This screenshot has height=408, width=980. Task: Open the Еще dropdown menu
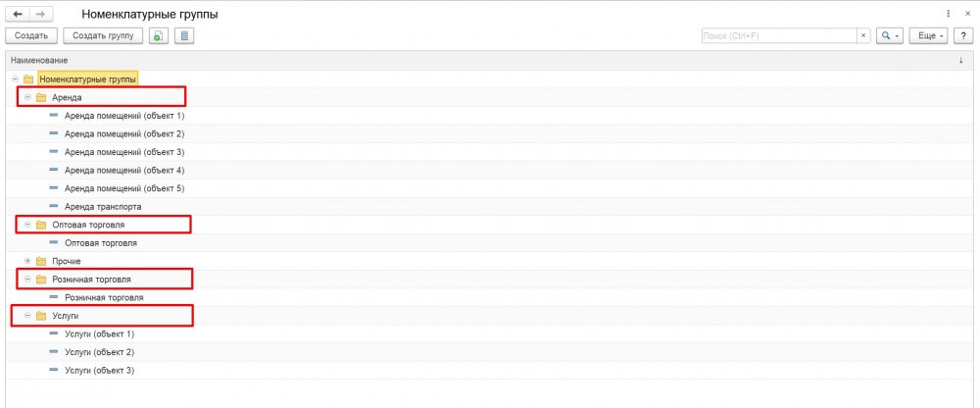pos(929,35)
